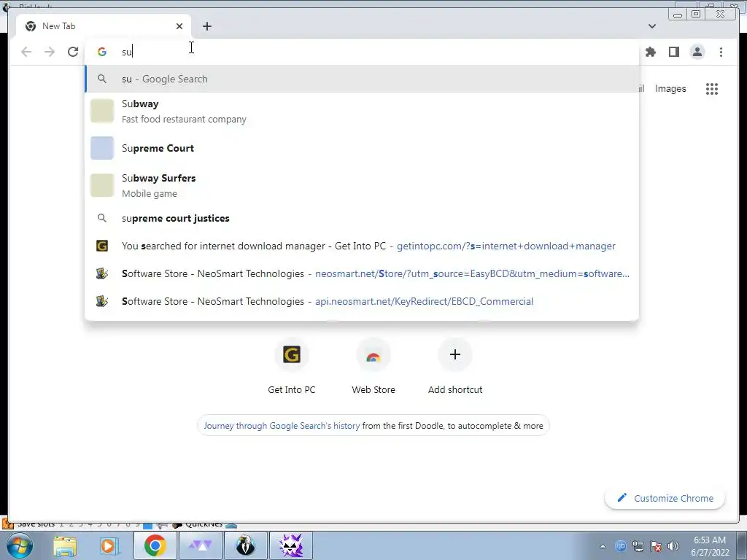The width and height of the screenshot is (747, 560).
Task: Open a new tab with plus button
Action: (206, 26)
